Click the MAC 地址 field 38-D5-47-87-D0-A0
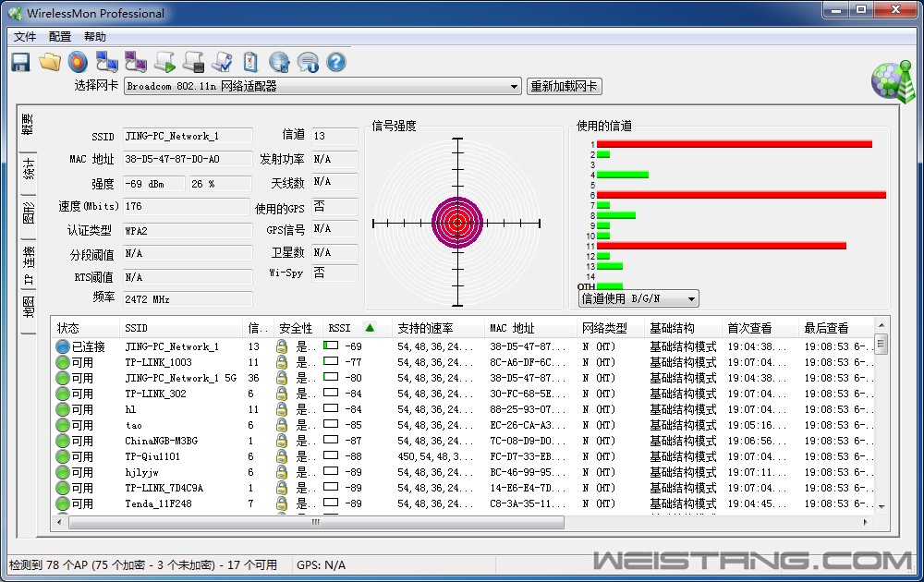This screenshot has width=924, height=582. point(188,159)
